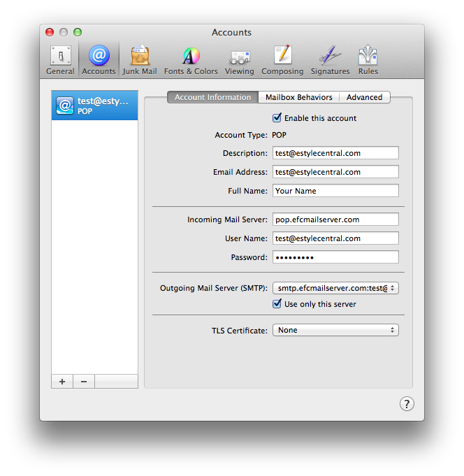Select the test@esty POP account in sidebar
The width and height of the screenshot is (464, 476).
tap(94, 106)
